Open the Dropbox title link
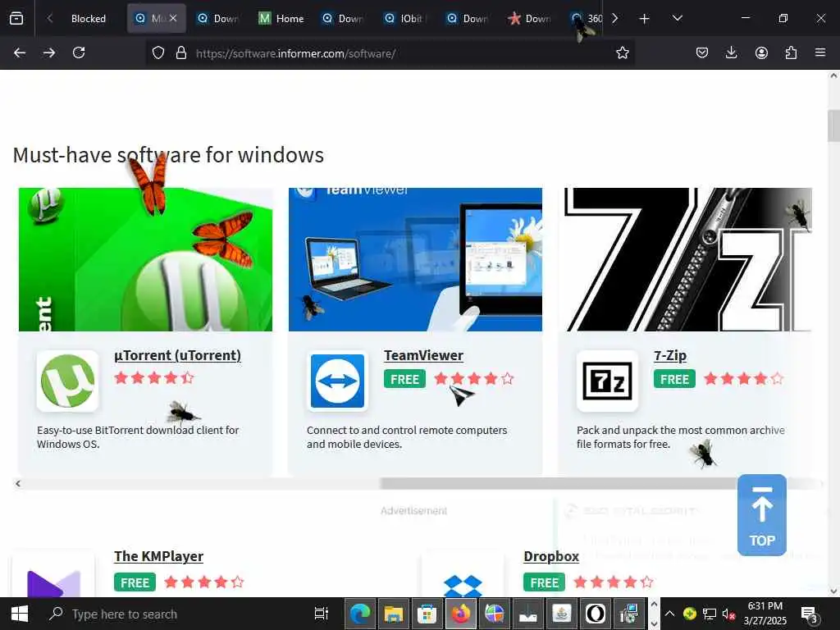The width and height of the screenshot is (840, 630). (551, 557)
